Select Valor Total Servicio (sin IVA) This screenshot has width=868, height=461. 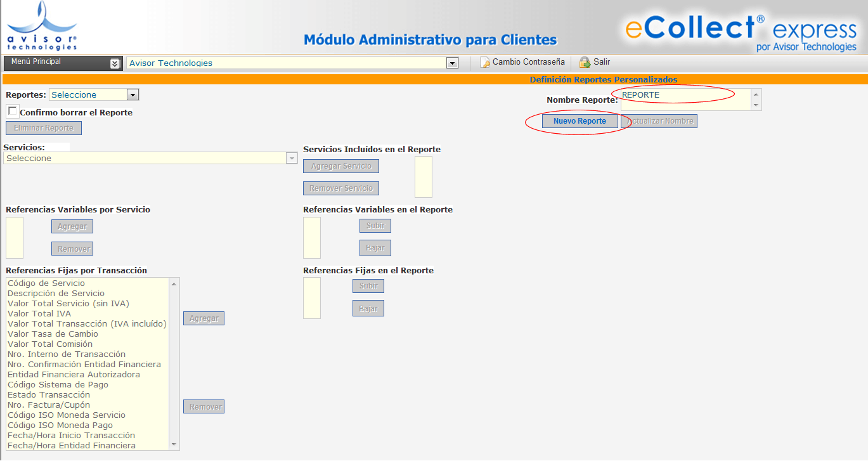pyautogui.click(x=87, y=304)
